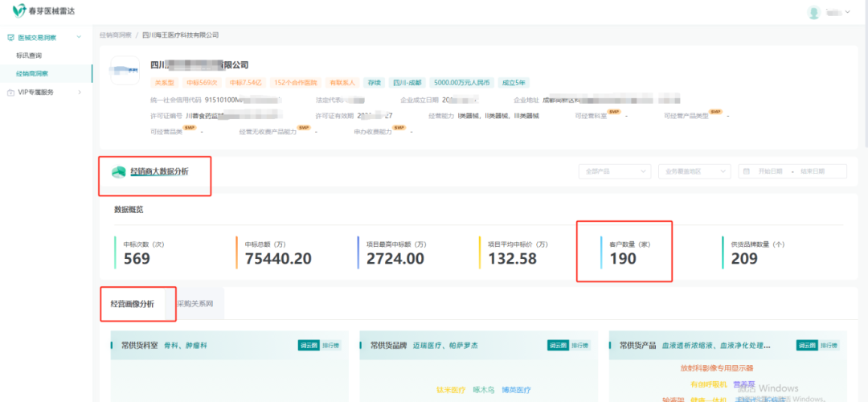The width and height of the screenshot is (868, 402).
Task: Click the company logo thumbnail
Action: [125, 70]
